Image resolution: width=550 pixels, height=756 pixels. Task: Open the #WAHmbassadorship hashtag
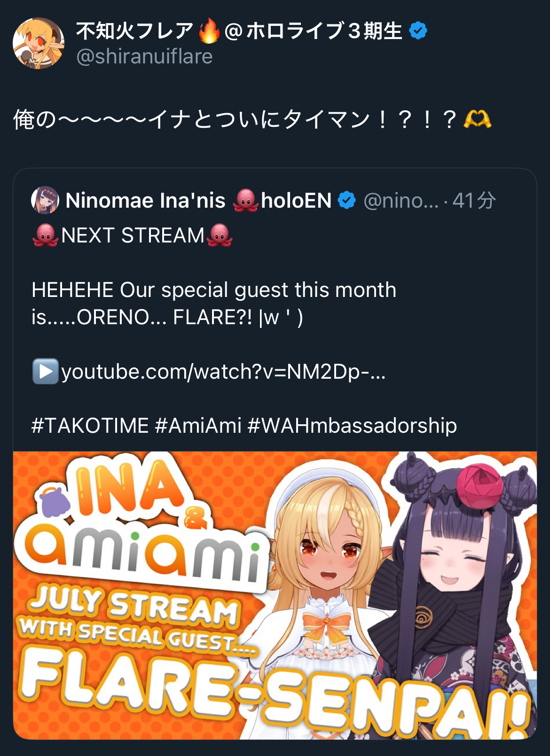click(352, 426)
